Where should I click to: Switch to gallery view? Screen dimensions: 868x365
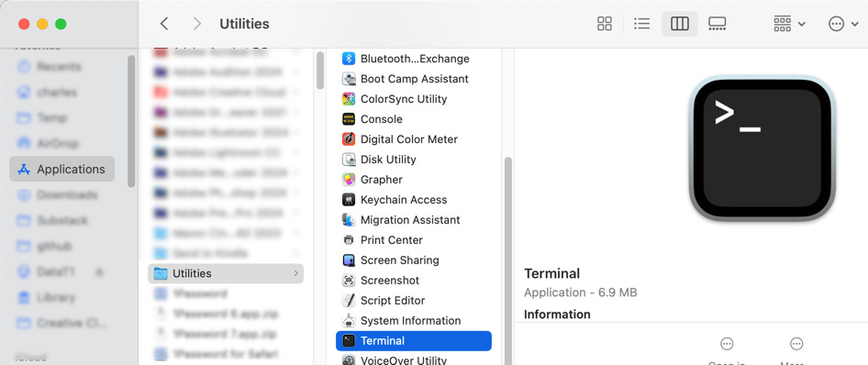[717, 24]
